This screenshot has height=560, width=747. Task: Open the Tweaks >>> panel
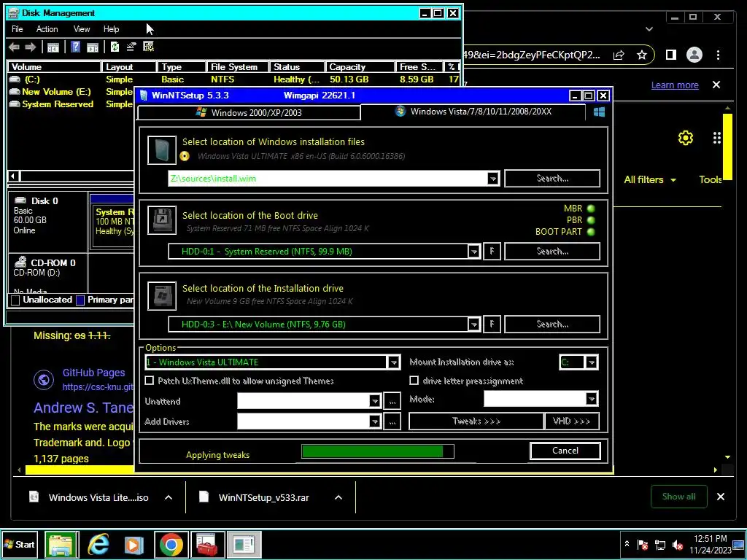[x=476, y=421]
